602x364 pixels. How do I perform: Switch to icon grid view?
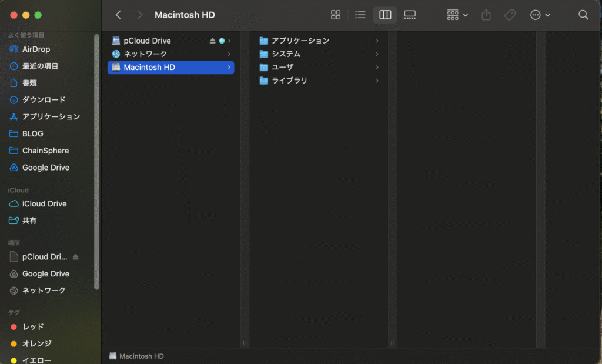click(336, 15)
